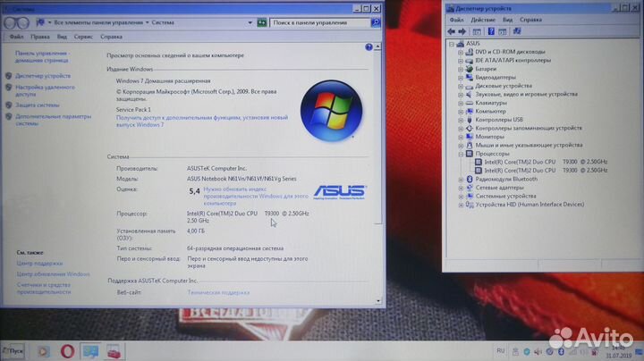Click the media player taskbar icon

(43, 351)
